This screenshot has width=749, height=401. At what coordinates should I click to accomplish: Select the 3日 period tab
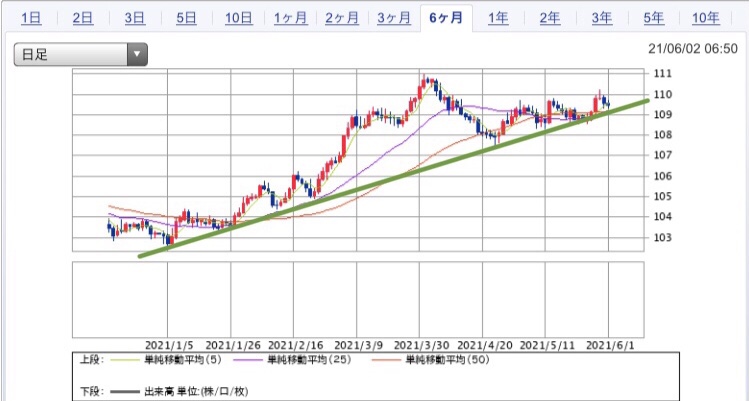click(135, 18)
